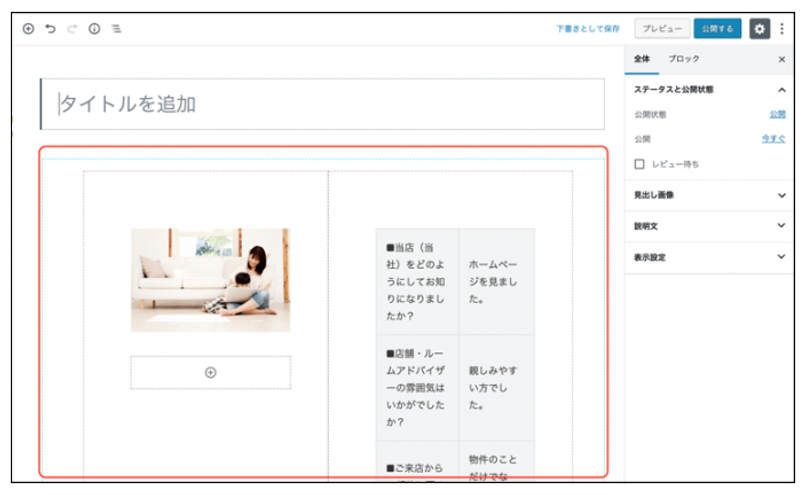Expand the 見出し画像 section
This screenshot has width=804, height=495.
coord(782,195)
